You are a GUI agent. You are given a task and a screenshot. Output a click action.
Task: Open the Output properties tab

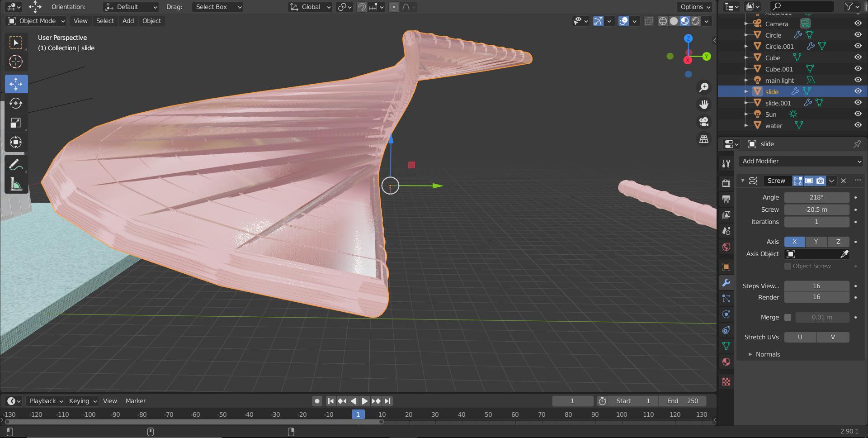coord(726,199)
